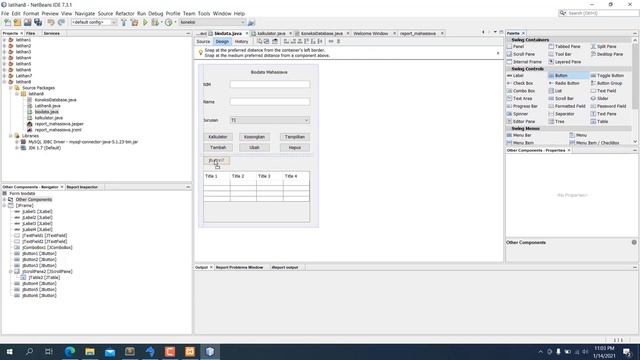This screenshot has height=360, width=640.
Task: Open the File menu
Action: click(5, 13)
